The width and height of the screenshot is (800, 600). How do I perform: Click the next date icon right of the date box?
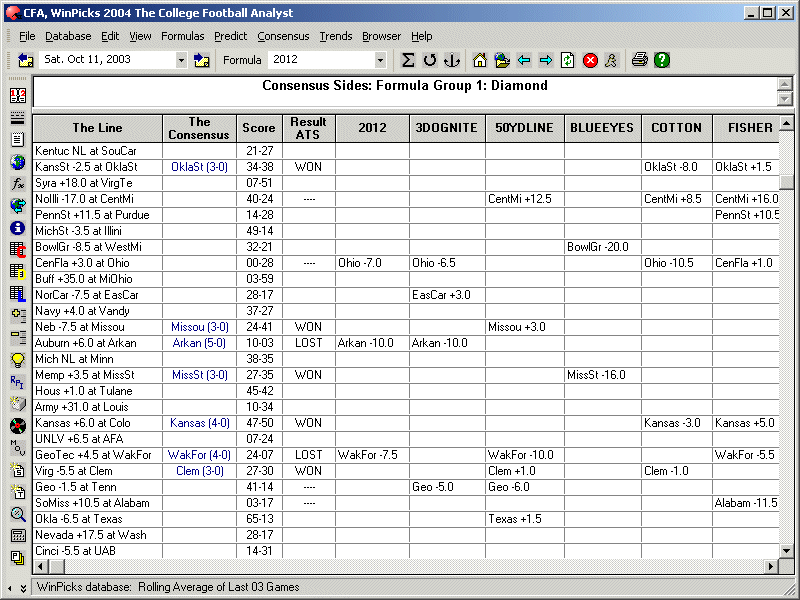pos(202,60)
